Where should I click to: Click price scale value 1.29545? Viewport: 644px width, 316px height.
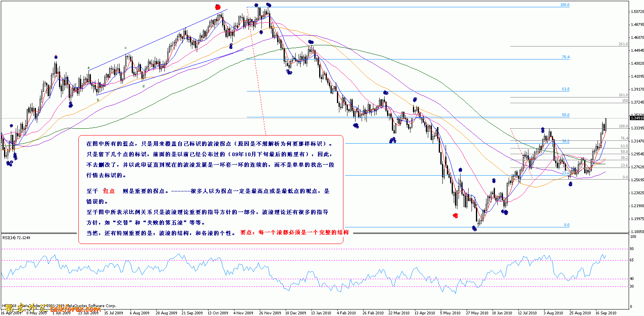click(x=637, y=154)
